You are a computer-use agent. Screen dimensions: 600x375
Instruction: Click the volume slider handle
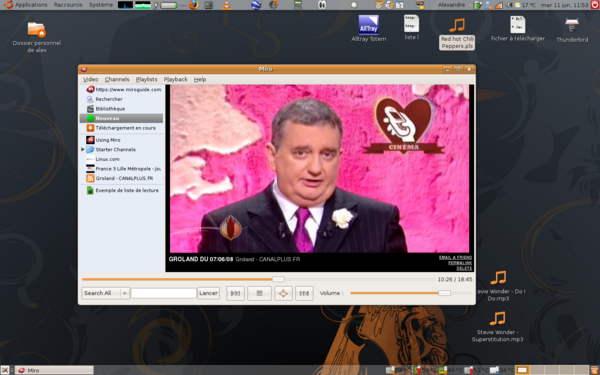coord(444,293)
